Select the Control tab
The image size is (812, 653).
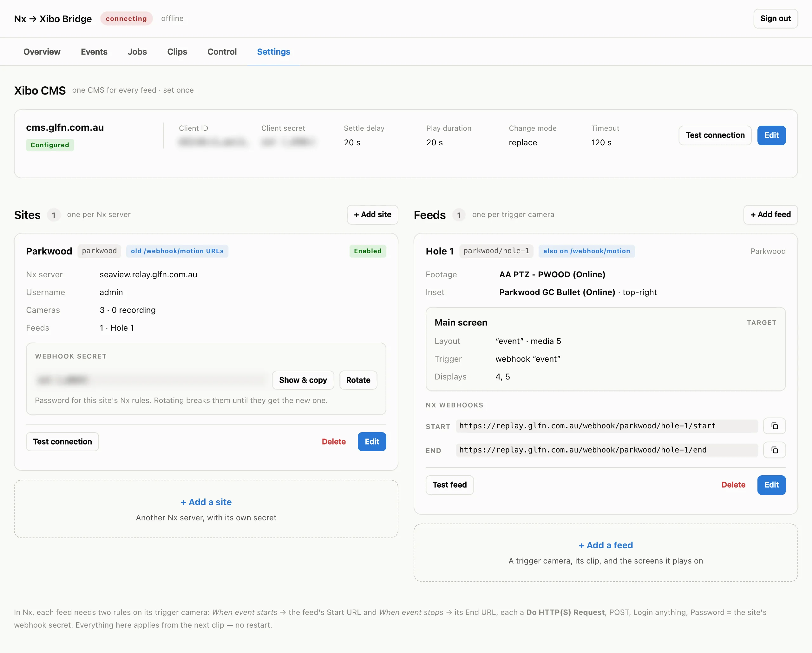coord(222,52)
